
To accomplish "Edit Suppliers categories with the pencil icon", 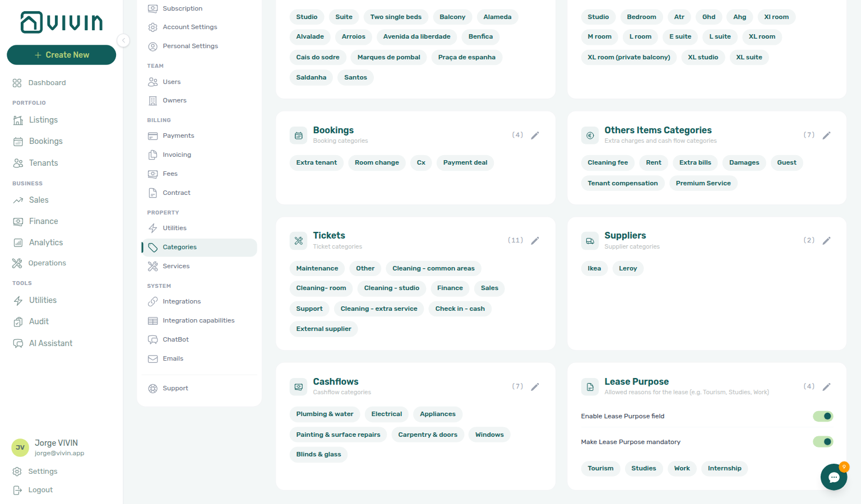I will point(826,241).
